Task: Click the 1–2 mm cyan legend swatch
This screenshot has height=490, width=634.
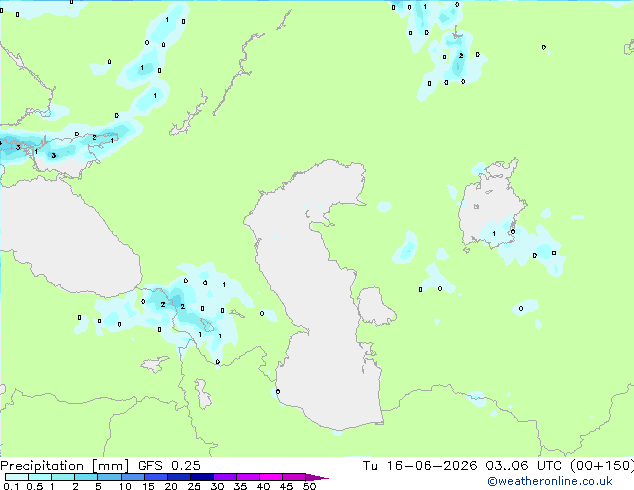Action: pos(63,477)
